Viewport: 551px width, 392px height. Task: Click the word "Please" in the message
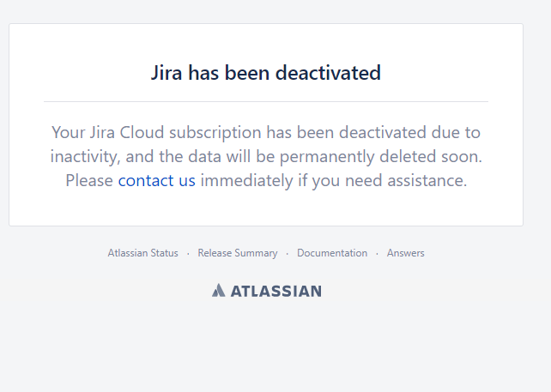click(x=89, y=180)
